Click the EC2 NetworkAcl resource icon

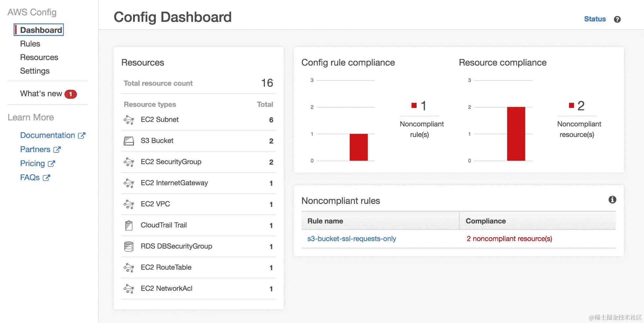click(129, 289)
